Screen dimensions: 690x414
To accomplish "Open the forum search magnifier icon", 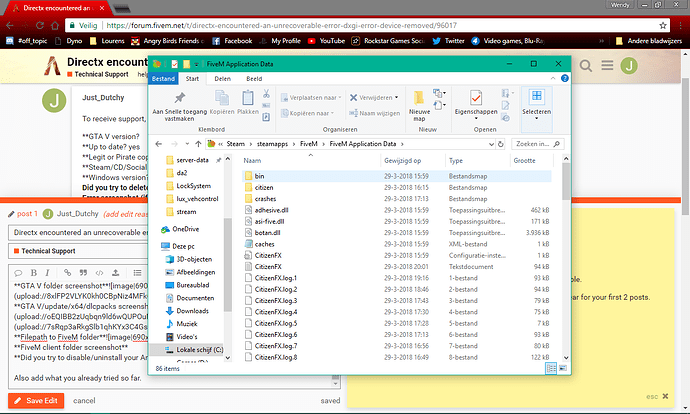I will coord(585,66).
